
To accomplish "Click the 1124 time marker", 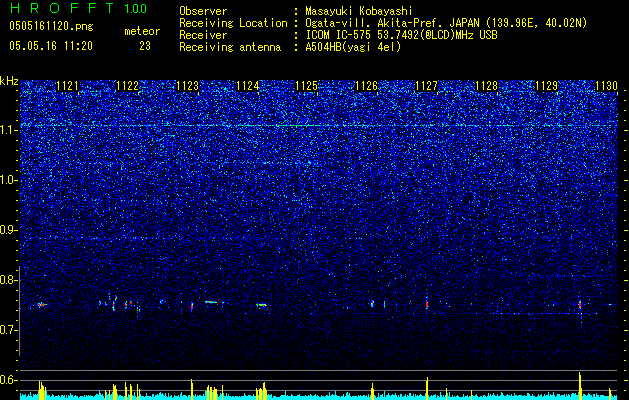I will pyautogui.click(x=247, y=86).
